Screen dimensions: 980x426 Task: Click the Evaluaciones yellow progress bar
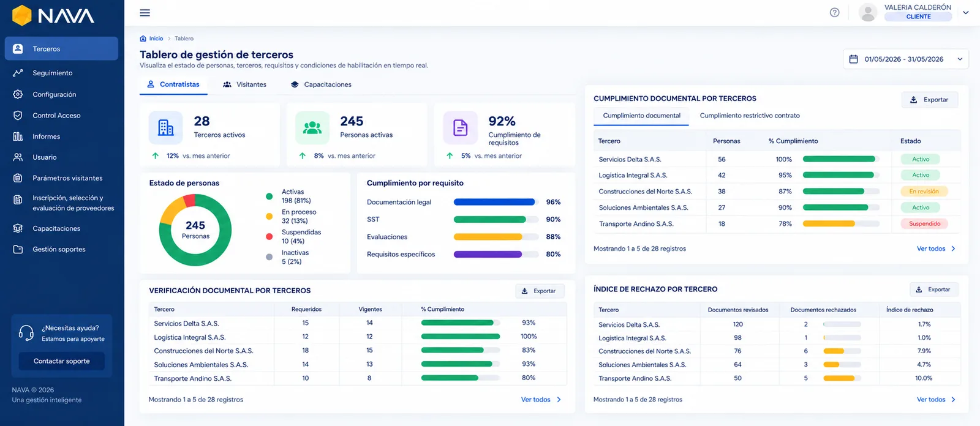496,237
